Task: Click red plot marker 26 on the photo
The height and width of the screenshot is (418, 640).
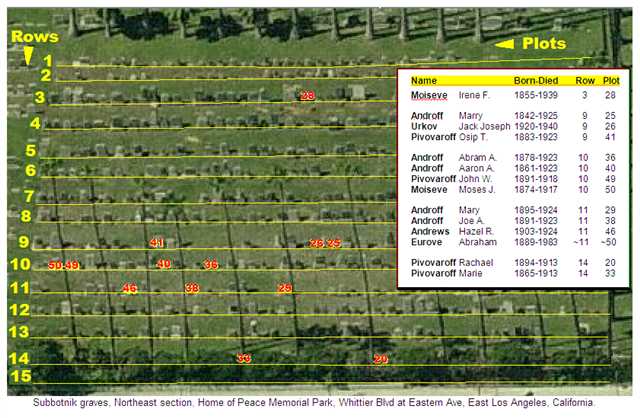Action: 317,243
